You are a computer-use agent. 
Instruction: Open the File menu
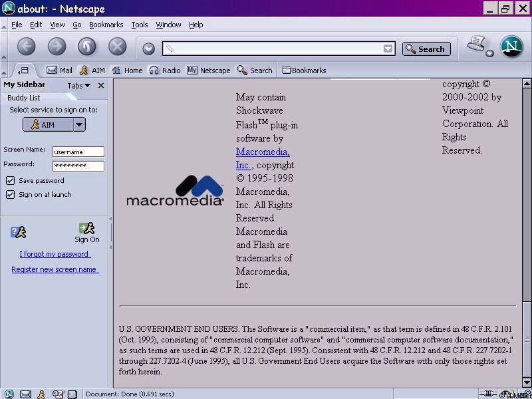pyautogui.click(x=17, y=25)
